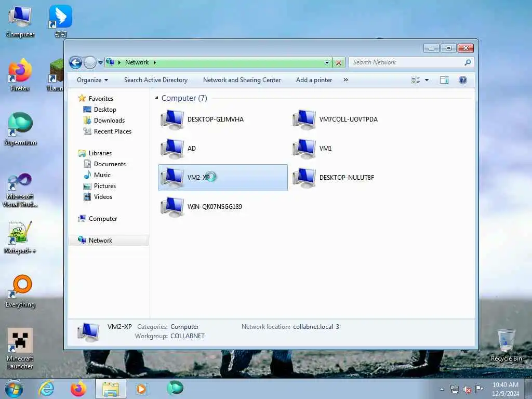Screen dimensions: 532x399
Task: Select the DESKTOP-G1JMVHA computer icon
Action: (x=172, y=119)
